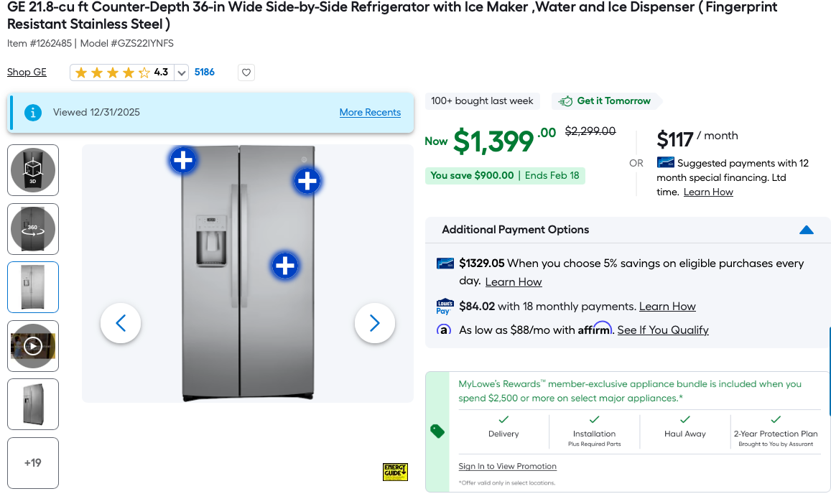This screenshot has width=831, height=504.
Task: Click See If You Qualify for Affirm
Action: click(662, 330)
